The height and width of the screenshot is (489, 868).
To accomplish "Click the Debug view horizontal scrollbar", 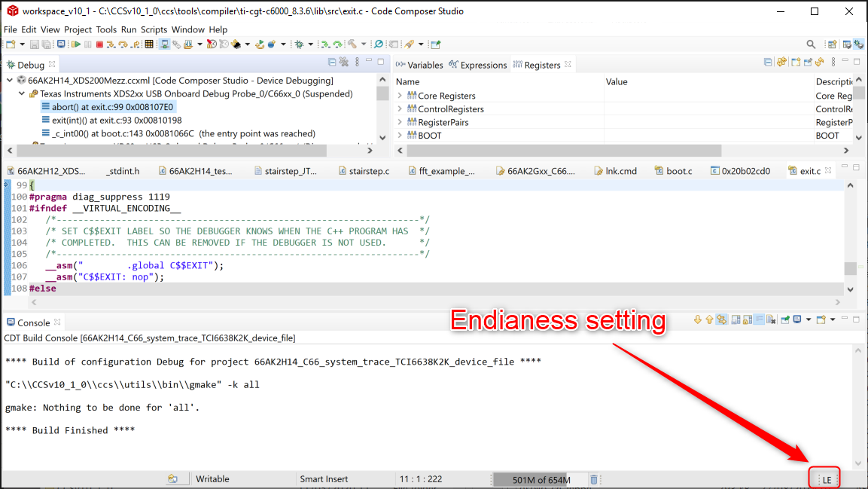I will (172, 150).
